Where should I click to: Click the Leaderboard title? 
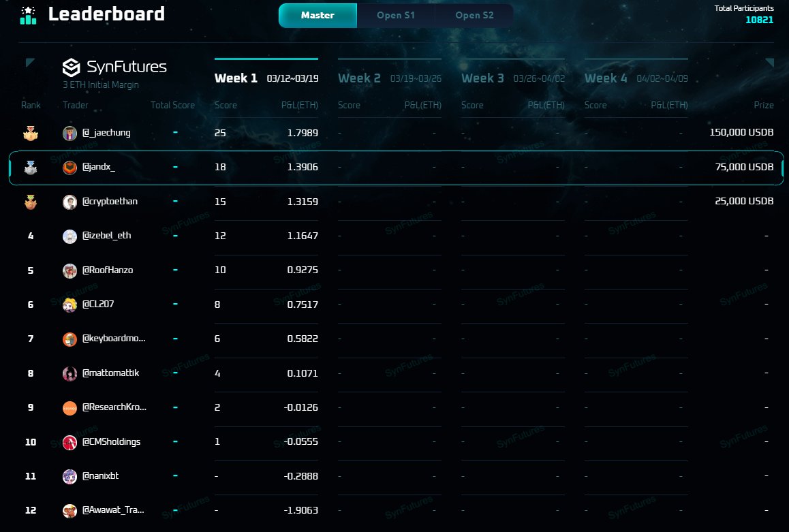pos(107,14)
